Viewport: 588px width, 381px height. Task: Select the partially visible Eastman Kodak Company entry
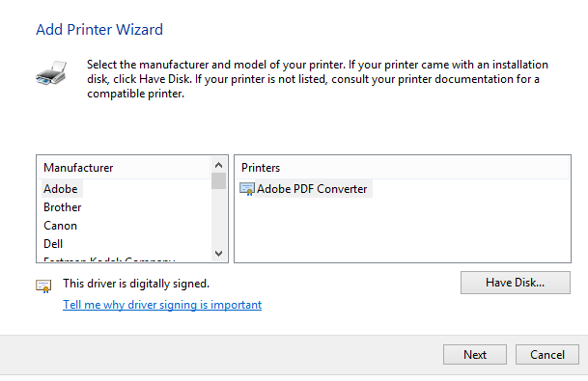click(x=109, y=259)
